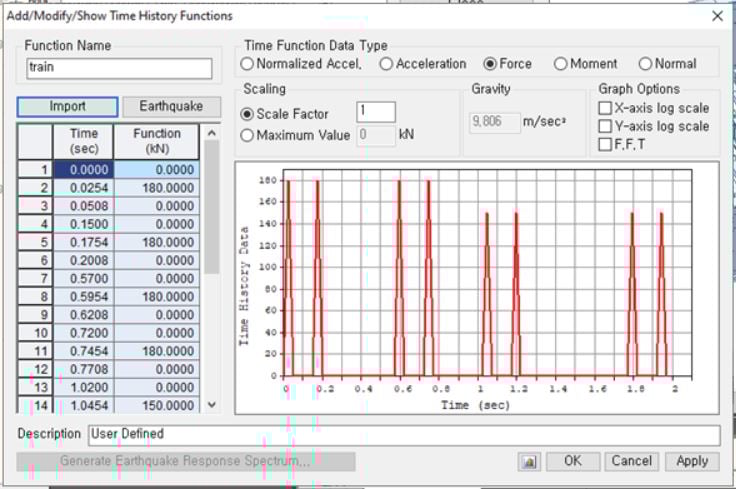Image resolution: width=736 pixels, height=489 pixels.
Task: Select Normal data type
Action: [667, 64]
